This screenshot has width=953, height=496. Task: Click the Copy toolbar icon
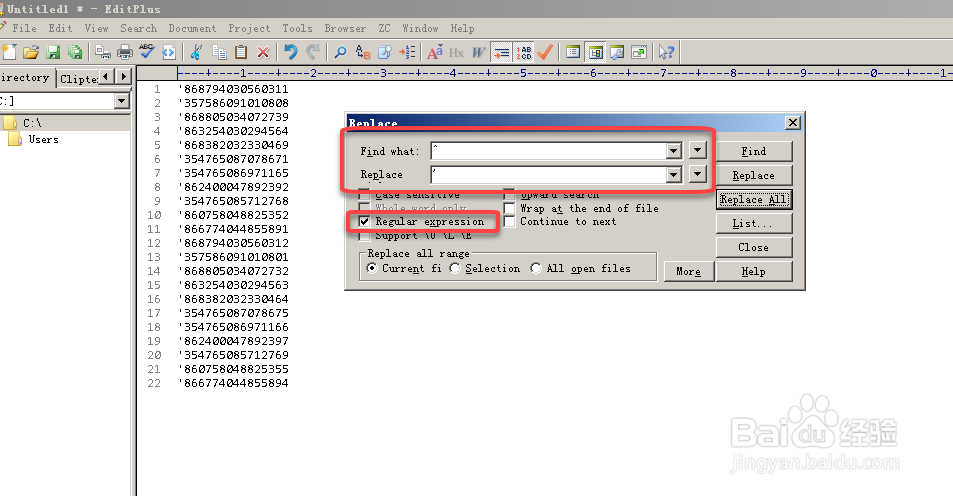219,52
